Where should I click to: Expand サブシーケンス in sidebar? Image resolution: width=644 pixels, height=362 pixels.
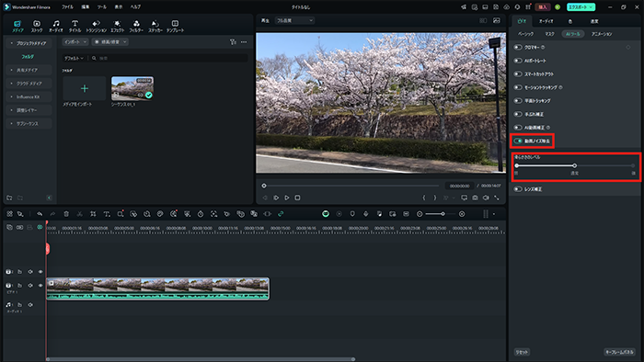coord(29,123)
